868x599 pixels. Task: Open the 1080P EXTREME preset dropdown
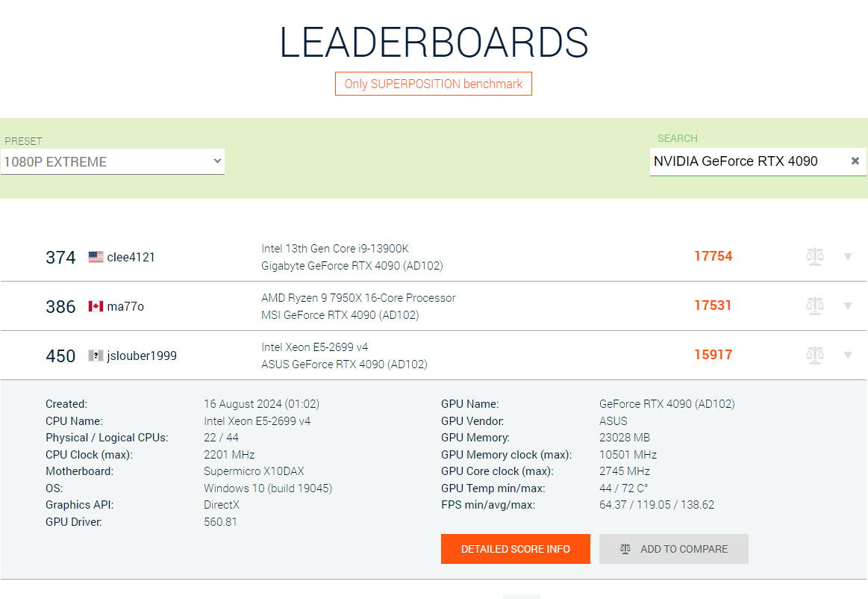[x=113, y=161]
